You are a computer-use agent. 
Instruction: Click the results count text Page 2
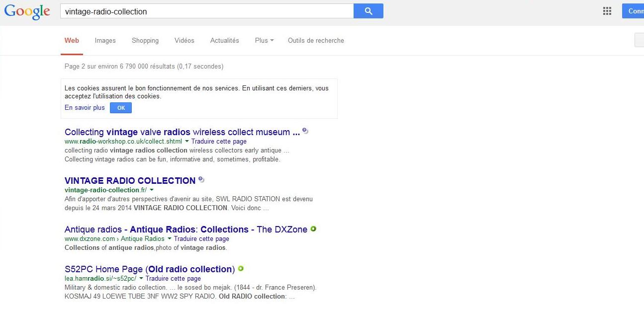(x=144, y=67)
